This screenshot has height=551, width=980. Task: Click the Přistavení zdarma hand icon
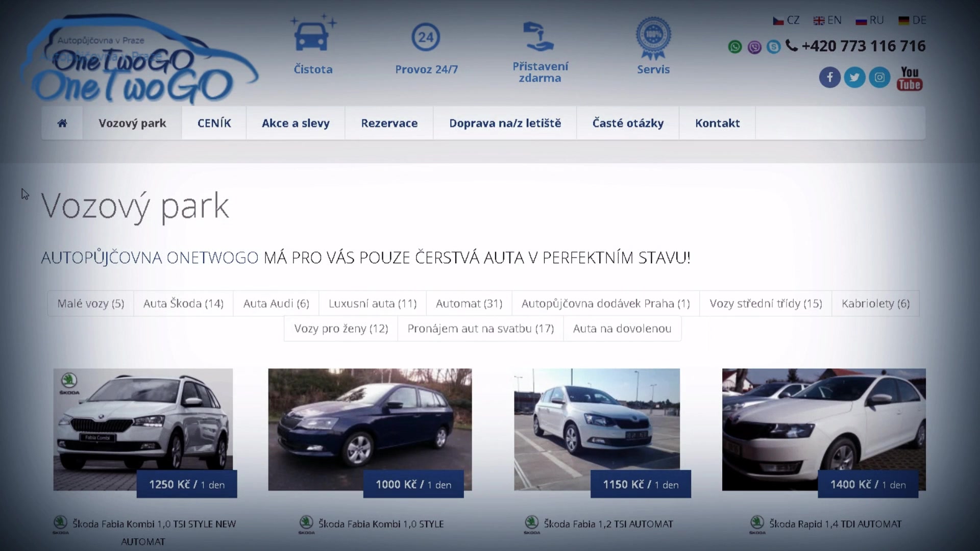tap(539, 36)
